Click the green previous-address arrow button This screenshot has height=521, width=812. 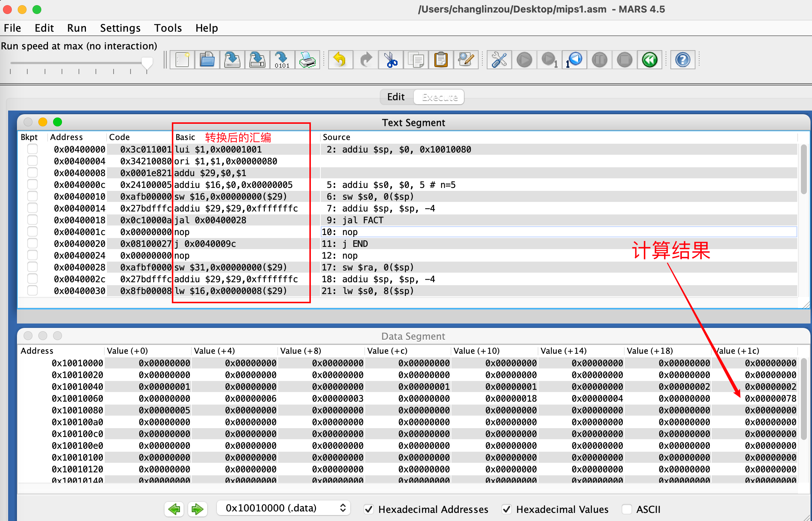coord(174,509)
